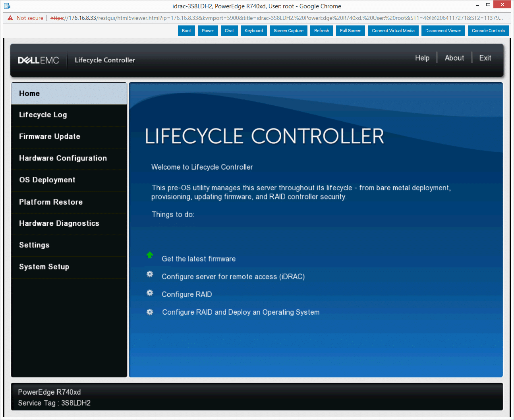The width and height of the screenshot is (514, 420).
Task: Open the Boot menu button
Action: [x=186, y=31]
